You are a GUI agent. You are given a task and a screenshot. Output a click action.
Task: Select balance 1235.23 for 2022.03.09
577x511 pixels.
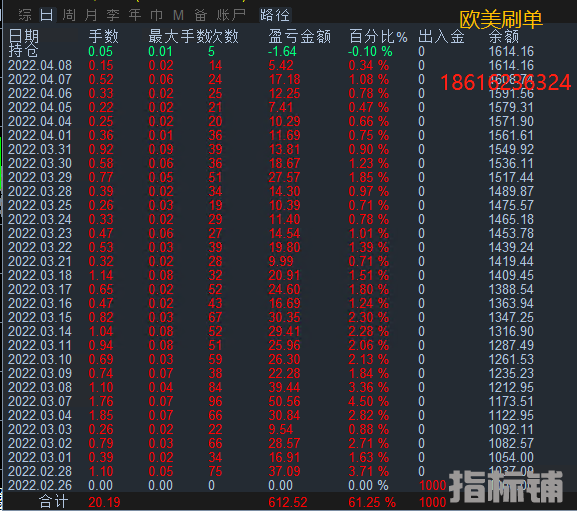(511, 373)
